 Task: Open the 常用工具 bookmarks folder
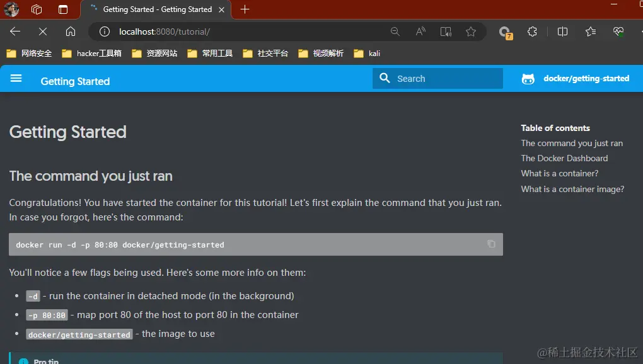210,54
